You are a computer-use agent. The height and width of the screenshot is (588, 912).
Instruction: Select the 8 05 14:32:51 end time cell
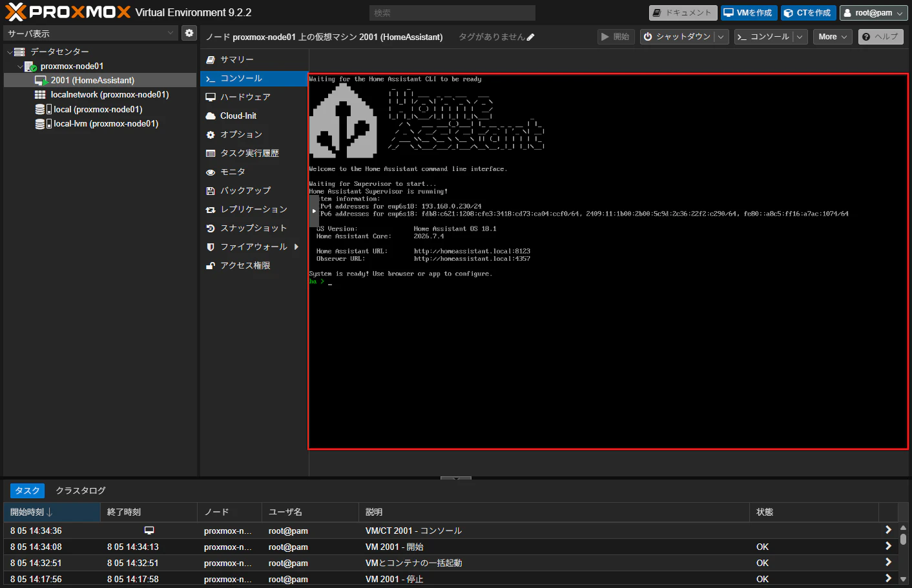[149, 563]
